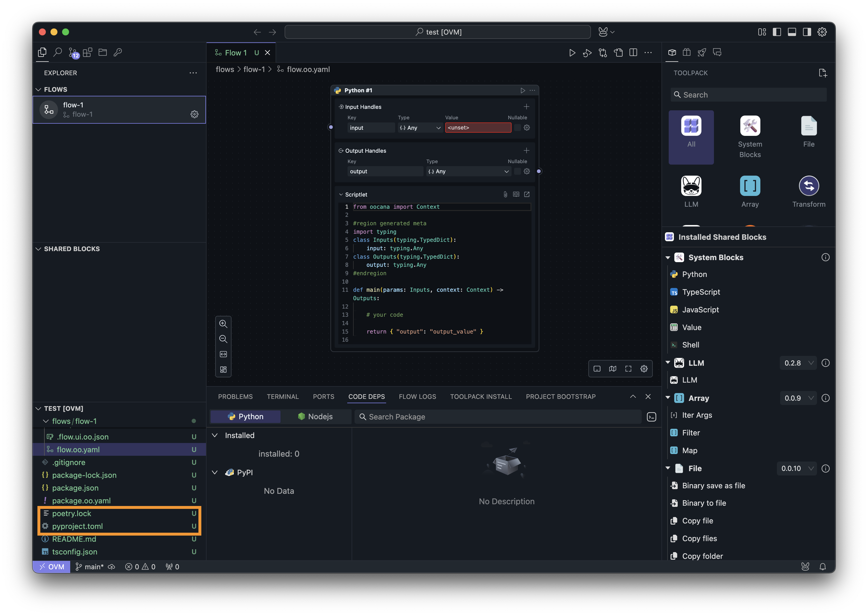The width and height of the screenshot is (868, 616).
Task: Select the Nodejs dependencies button
Action: pos(315,417)
